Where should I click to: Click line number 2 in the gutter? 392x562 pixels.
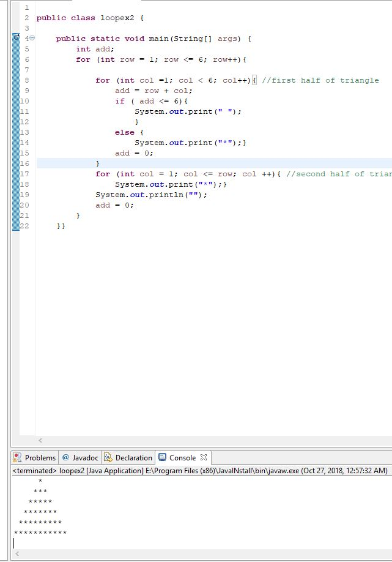27,18
